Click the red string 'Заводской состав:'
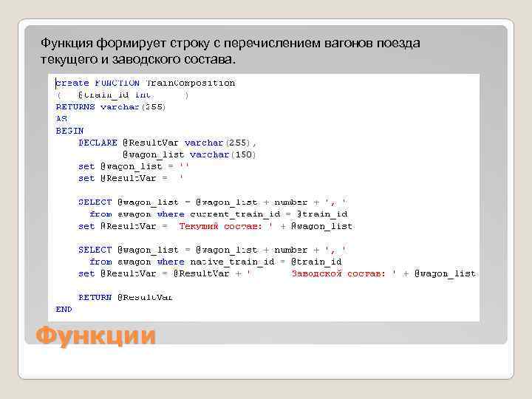Screen dimensions: 532x399 tap(338, 273)
